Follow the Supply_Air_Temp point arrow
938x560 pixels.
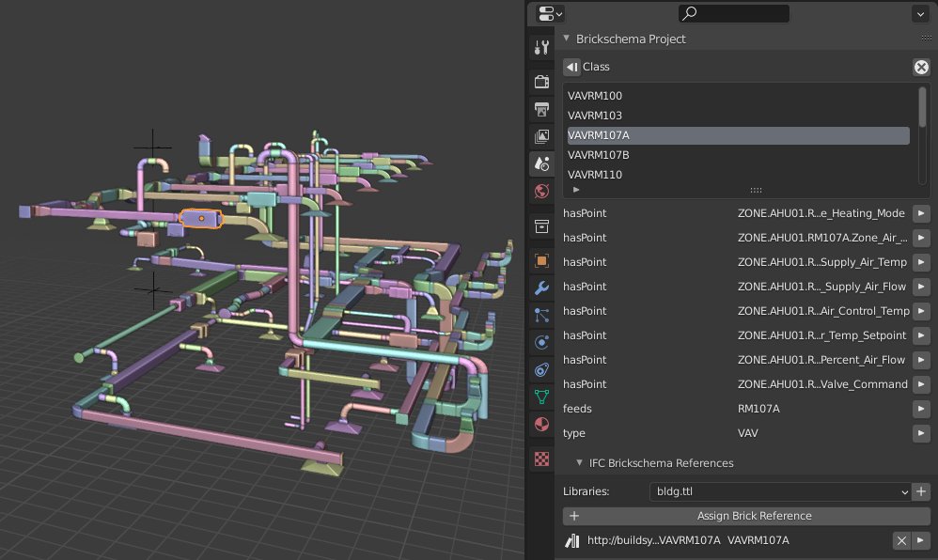pyautogui.click(x=921, y=263)
